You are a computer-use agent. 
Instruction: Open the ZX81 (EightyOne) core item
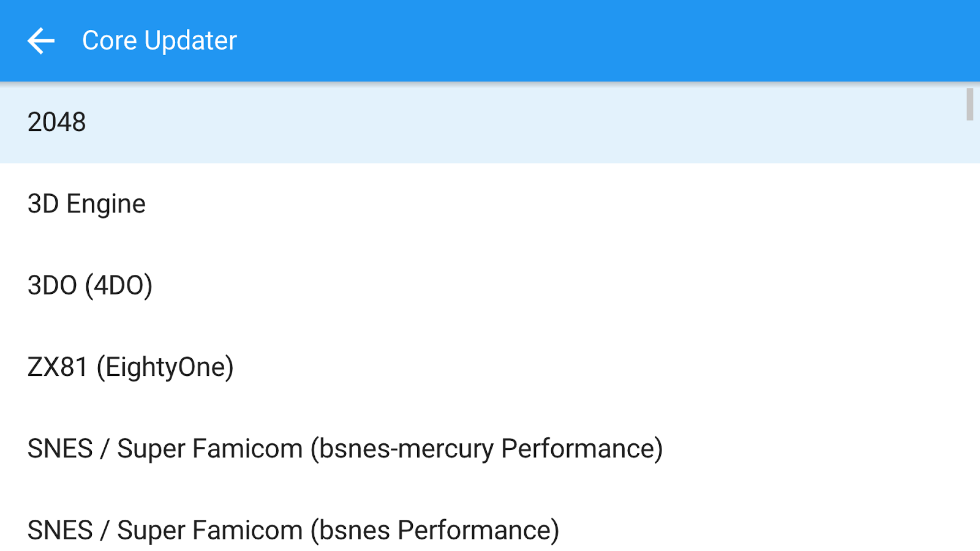click(490, 367)
